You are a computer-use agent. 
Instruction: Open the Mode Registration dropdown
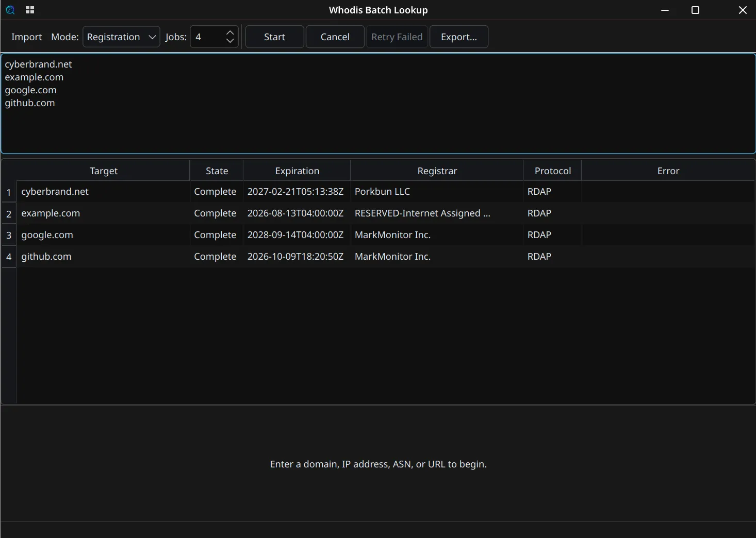(121, 37)
